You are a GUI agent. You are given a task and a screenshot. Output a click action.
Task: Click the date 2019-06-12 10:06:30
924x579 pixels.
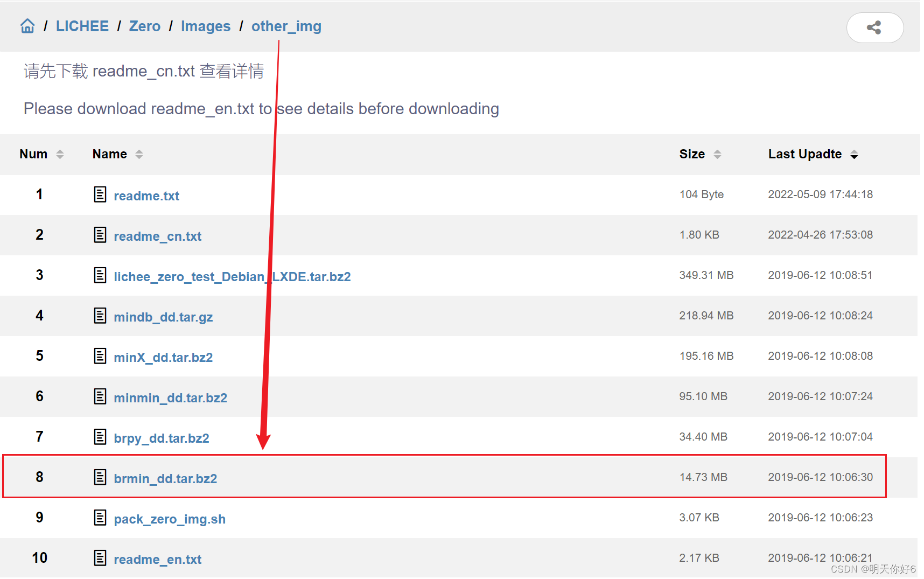[x=821, y=477]
